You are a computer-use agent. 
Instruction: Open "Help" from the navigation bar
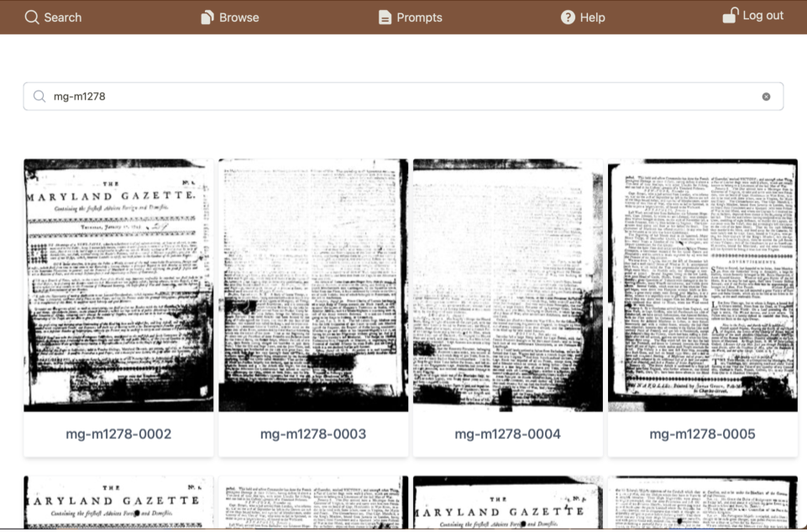592,17
